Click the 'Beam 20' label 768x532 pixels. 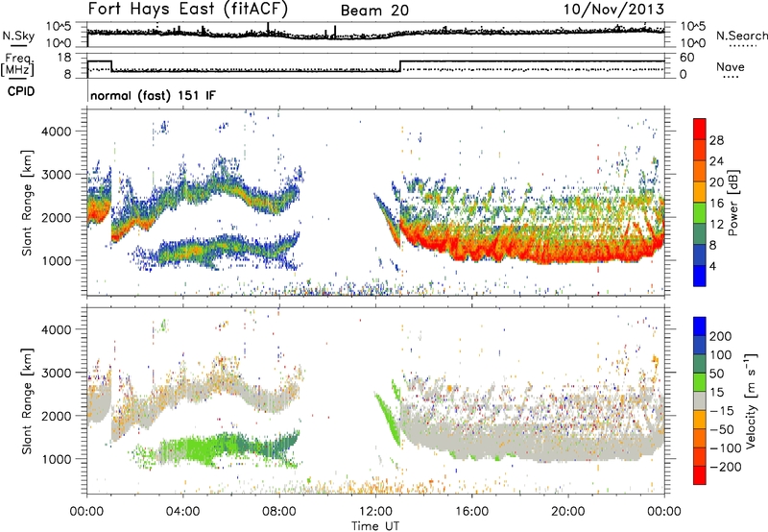[x=374, y=11]
